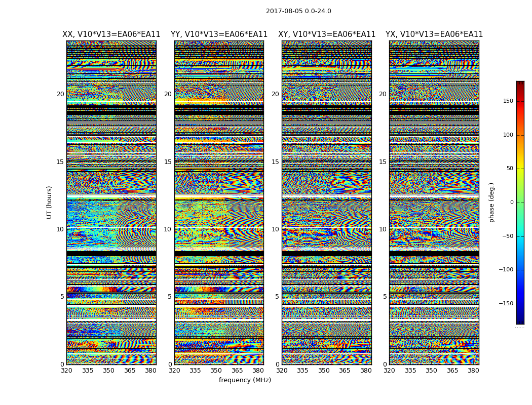Click the −50 tick label on colorbar
This screenshot has width=532, height=405.
point(507,236)
